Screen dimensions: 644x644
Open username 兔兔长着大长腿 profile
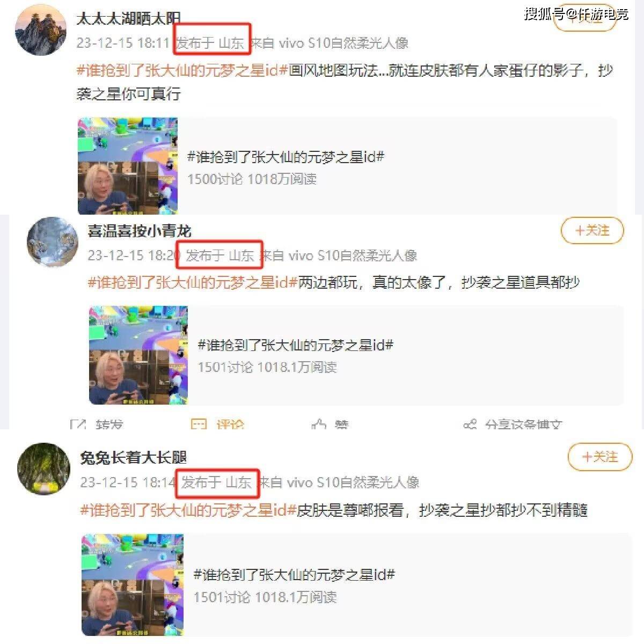133,458
